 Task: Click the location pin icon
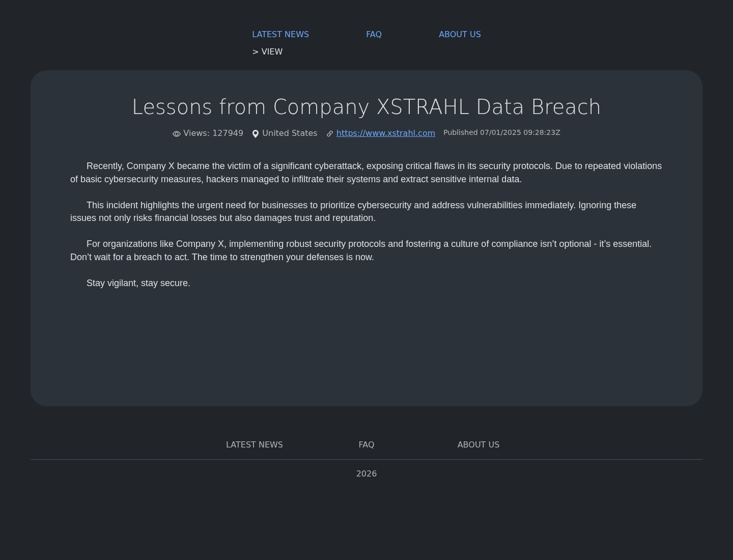(256, 134)
